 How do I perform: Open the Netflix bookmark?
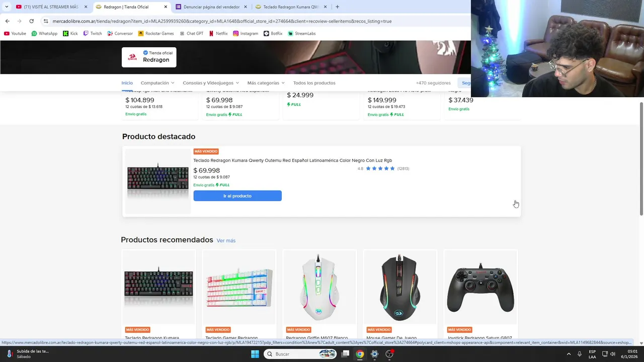(218, 34)
